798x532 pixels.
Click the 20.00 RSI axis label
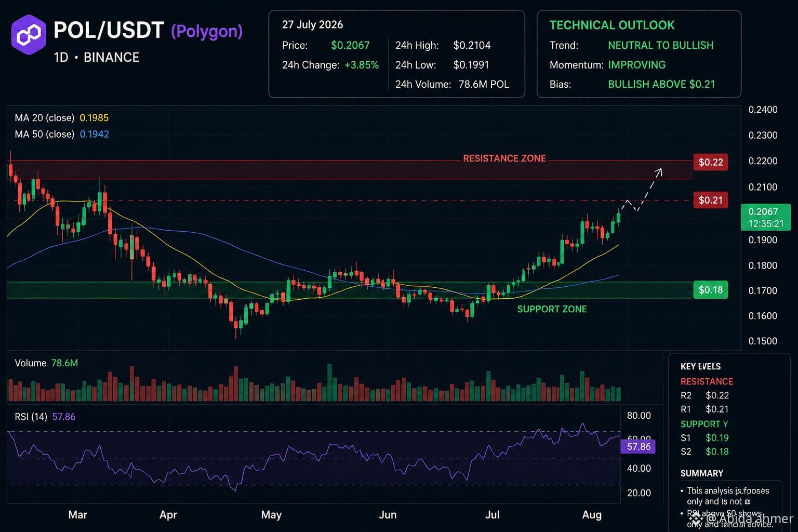point(639,493)
